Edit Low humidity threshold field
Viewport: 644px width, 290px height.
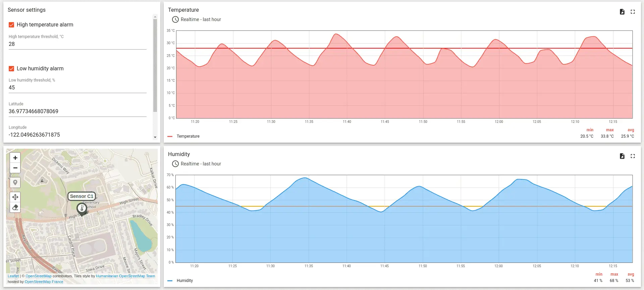click(x=77, y=88)
